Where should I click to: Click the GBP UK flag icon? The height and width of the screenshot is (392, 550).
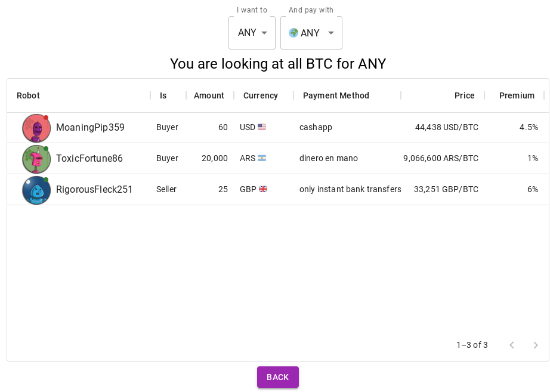[263, 189]
